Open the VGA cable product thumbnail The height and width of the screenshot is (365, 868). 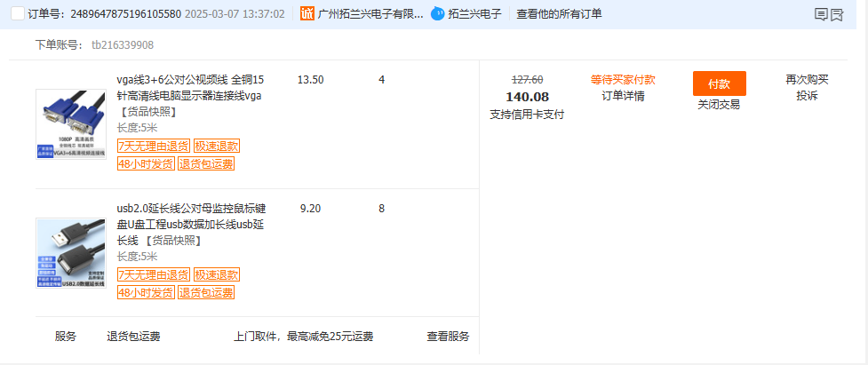pos(71,124)
